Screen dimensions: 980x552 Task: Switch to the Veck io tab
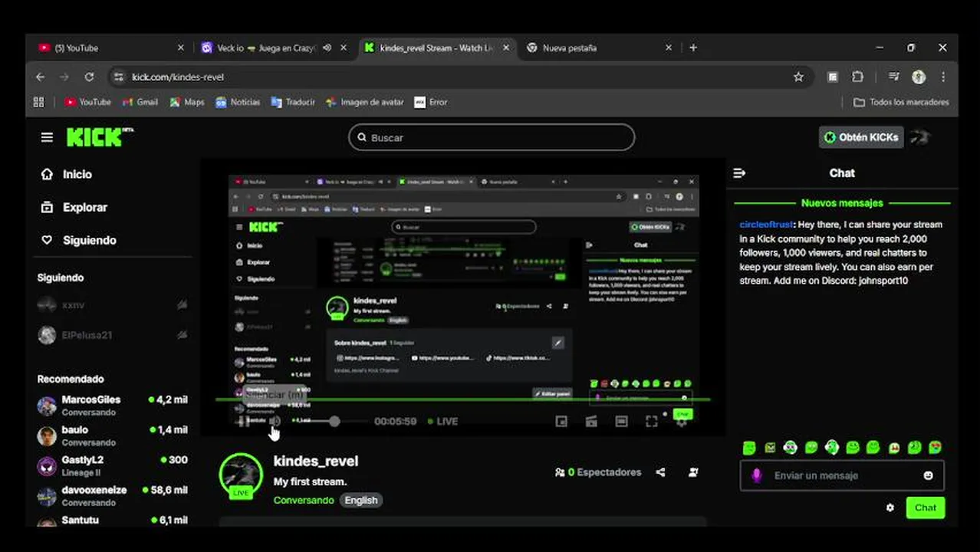pos(273,48)
